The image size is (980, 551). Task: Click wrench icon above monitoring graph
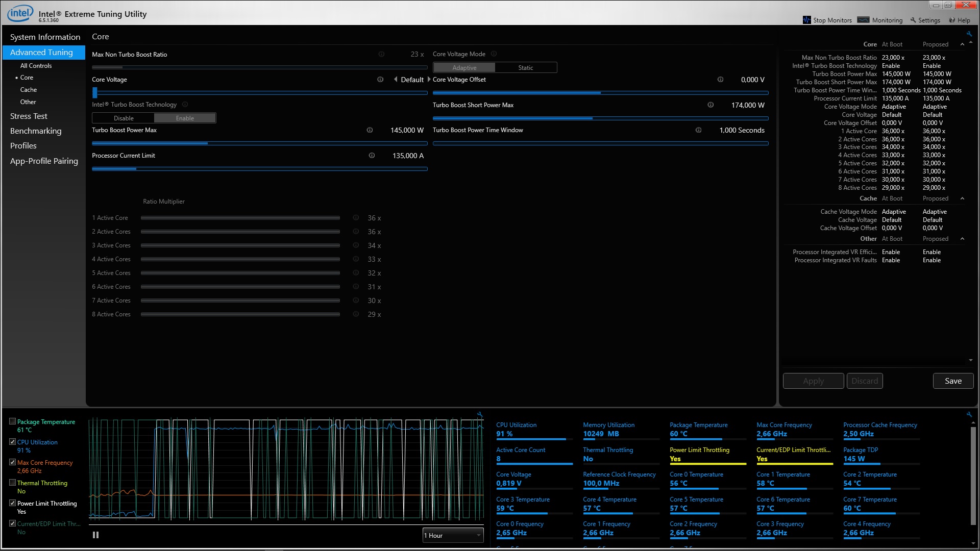pyautogui.click(x=480, y=414)
